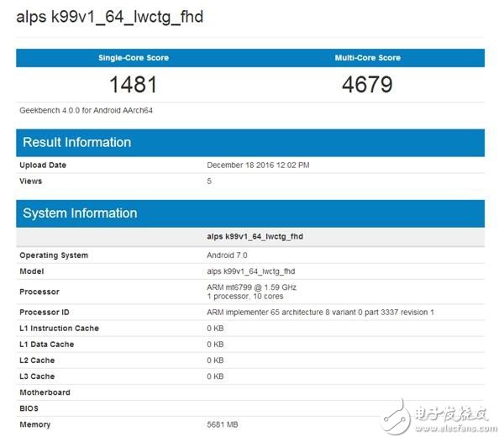Select the Multi-Core Score header

pos(367,58)
